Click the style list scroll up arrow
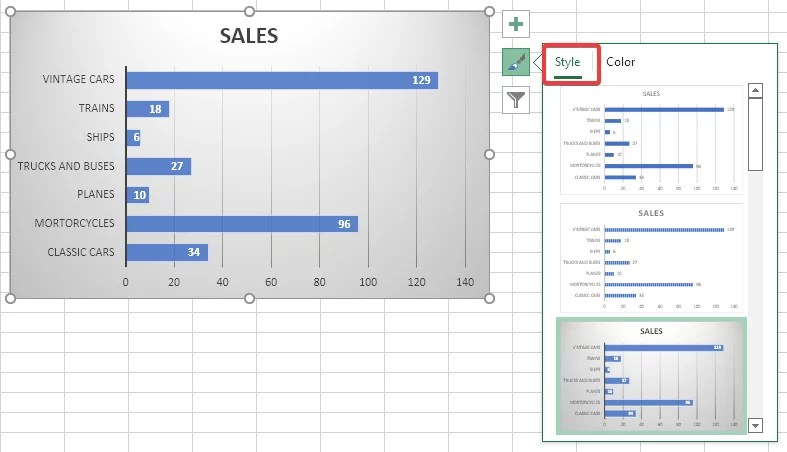Image resolution: width=787 pixels, height=452 pixels. click(x=755, y=90)
